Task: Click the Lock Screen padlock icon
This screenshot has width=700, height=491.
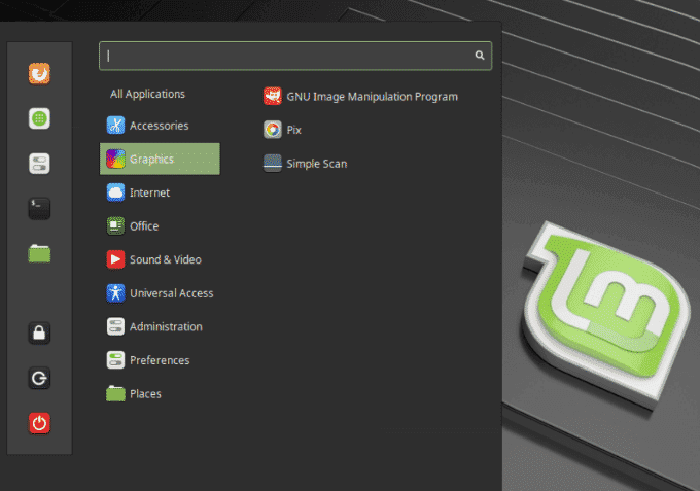Action: pyautogui.click(x=39, y=333)
